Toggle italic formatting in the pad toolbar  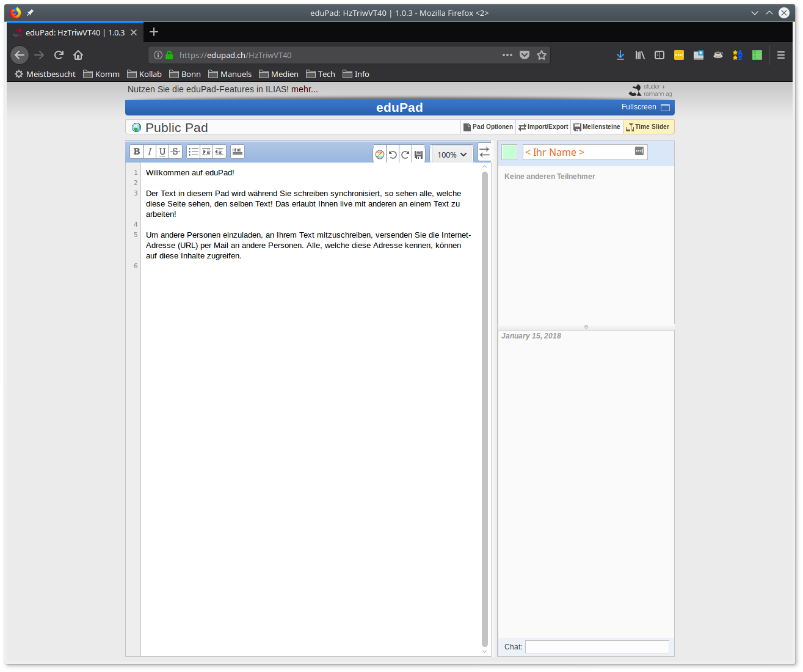[x=150, y=152]
